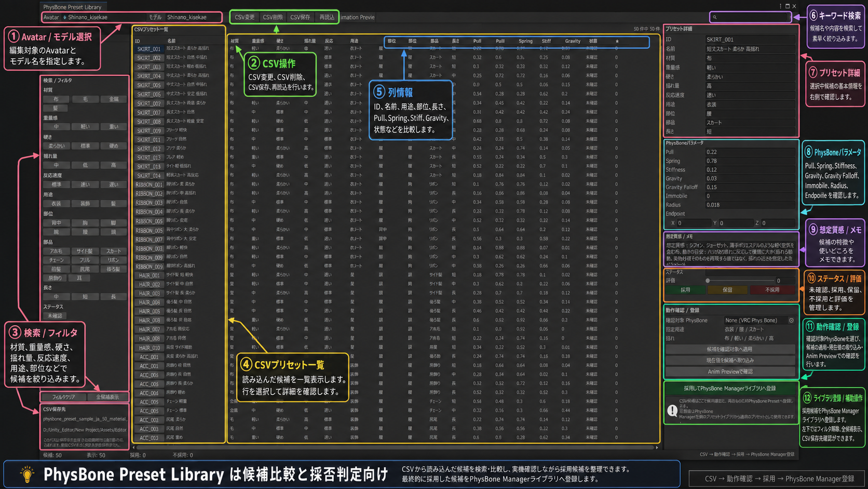Click the Gravity Falloff value field

pos(750,187)
